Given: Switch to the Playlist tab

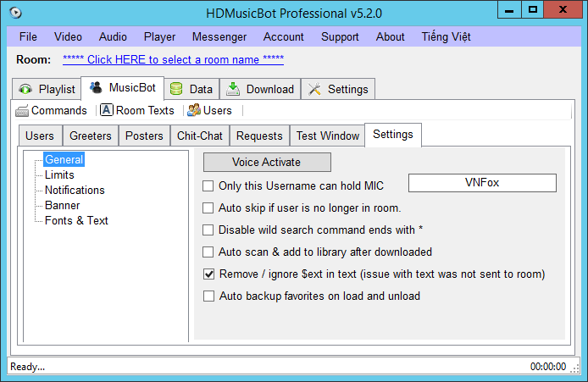Looking at the screenshot, I should click(47, 89).
